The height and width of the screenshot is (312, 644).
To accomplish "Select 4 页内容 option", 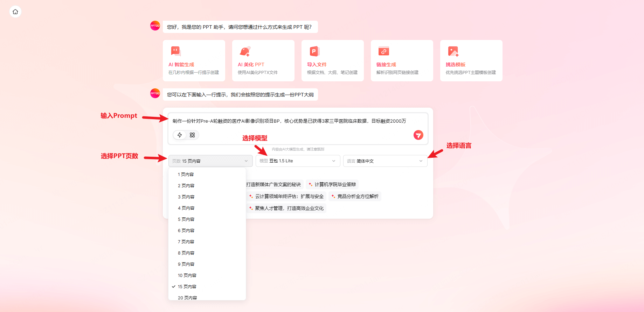I will [x=207, y=208].
